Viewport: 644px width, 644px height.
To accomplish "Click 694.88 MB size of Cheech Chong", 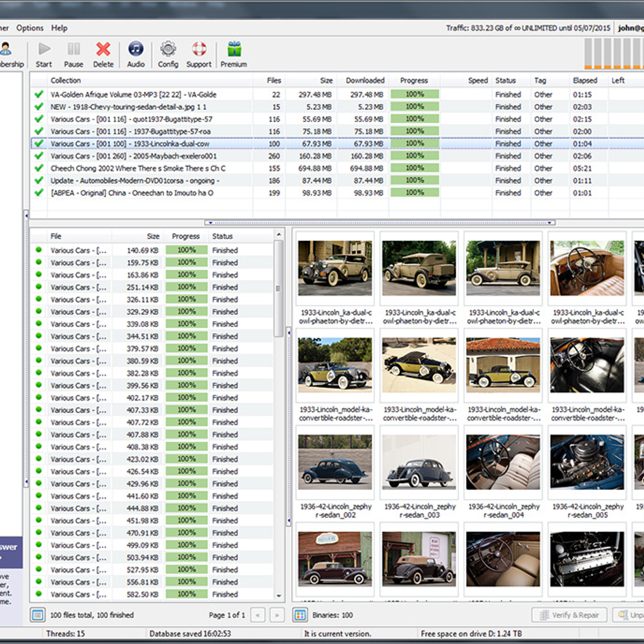I will [x=315, y=168].
